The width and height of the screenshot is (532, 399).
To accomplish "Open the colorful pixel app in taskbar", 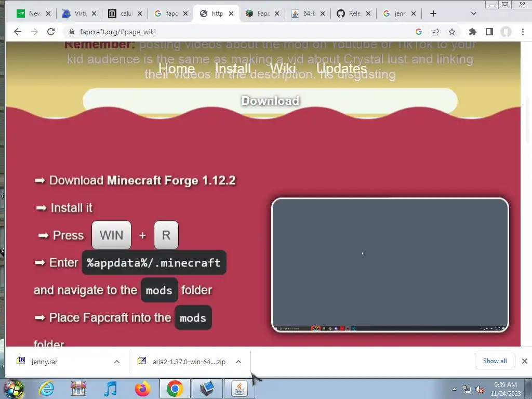I will pos(78,389).
